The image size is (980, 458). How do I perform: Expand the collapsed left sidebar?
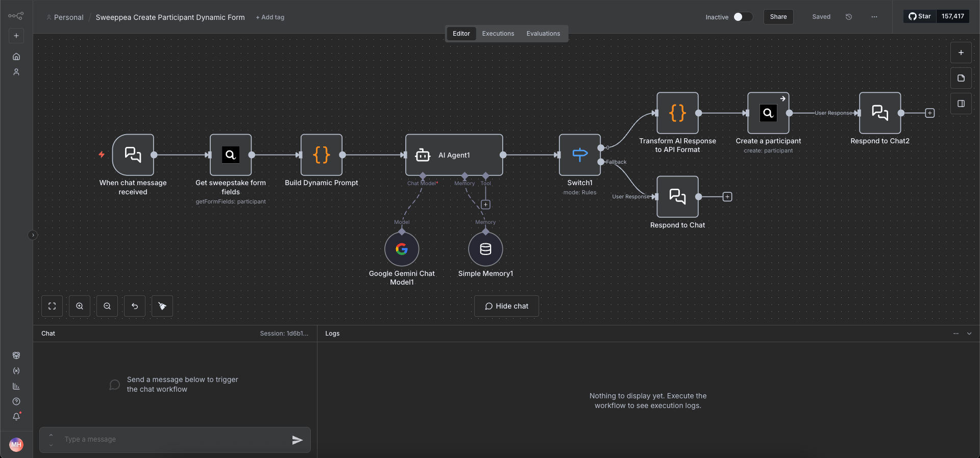[x=33, y=235]
